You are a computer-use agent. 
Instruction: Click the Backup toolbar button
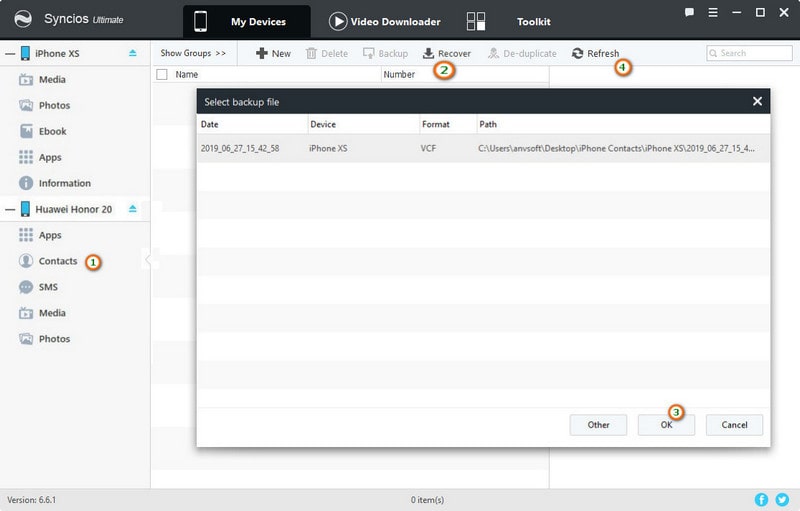[385, 53]
